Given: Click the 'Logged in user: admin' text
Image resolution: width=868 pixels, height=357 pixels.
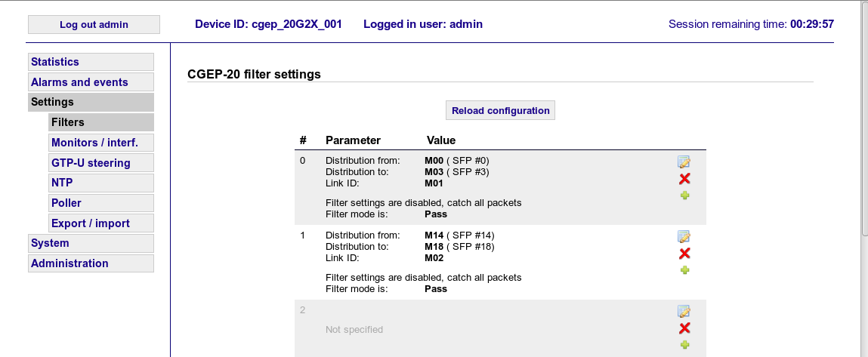Looking at the screenshot, I should click(x=423, y=24).
